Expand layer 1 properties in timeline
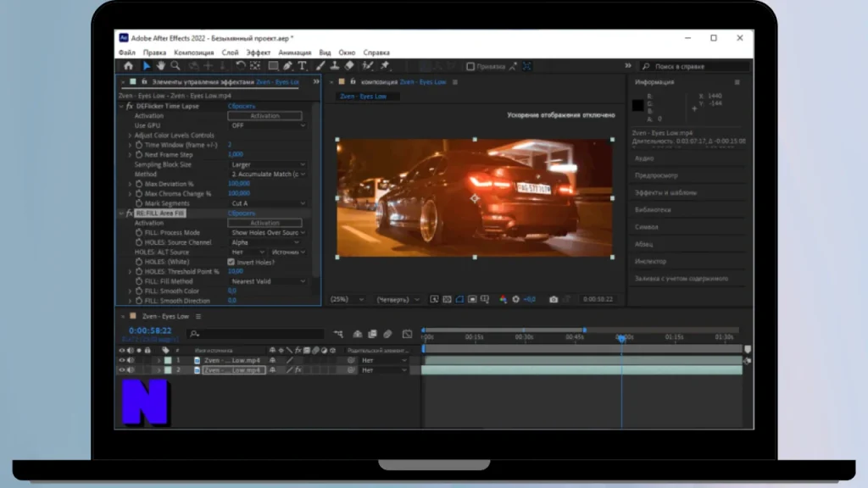Screen dimensions: 868x488 (x=159, y=360)
